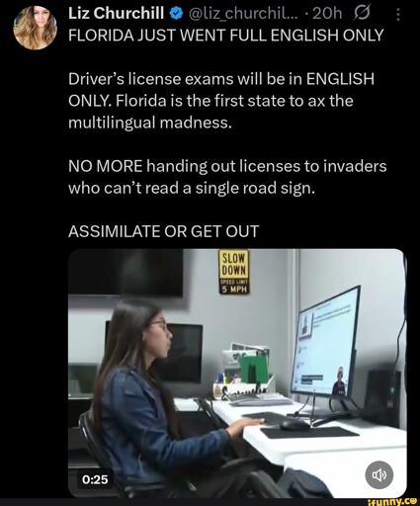Screen dimensions: 420x506
Task: Click the 0:25 video duration badge
Action: (x=95, y=479)
